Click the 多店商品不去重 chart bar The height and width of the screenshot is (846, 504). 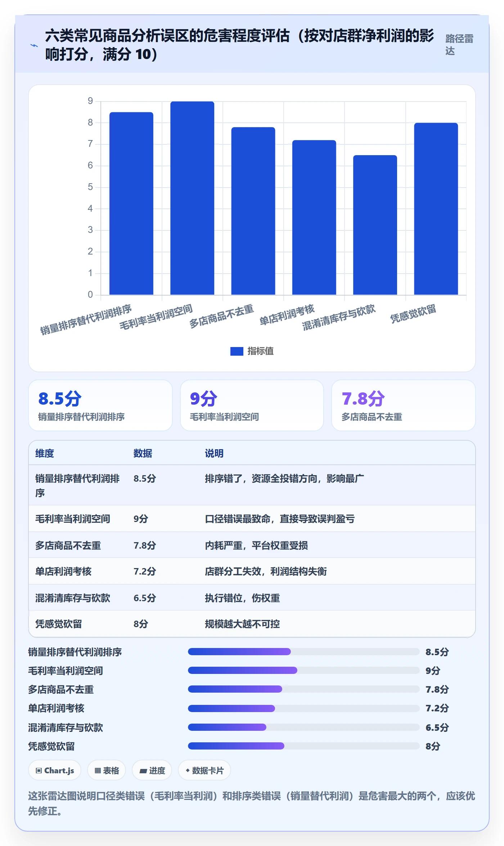tap(253, 211)
